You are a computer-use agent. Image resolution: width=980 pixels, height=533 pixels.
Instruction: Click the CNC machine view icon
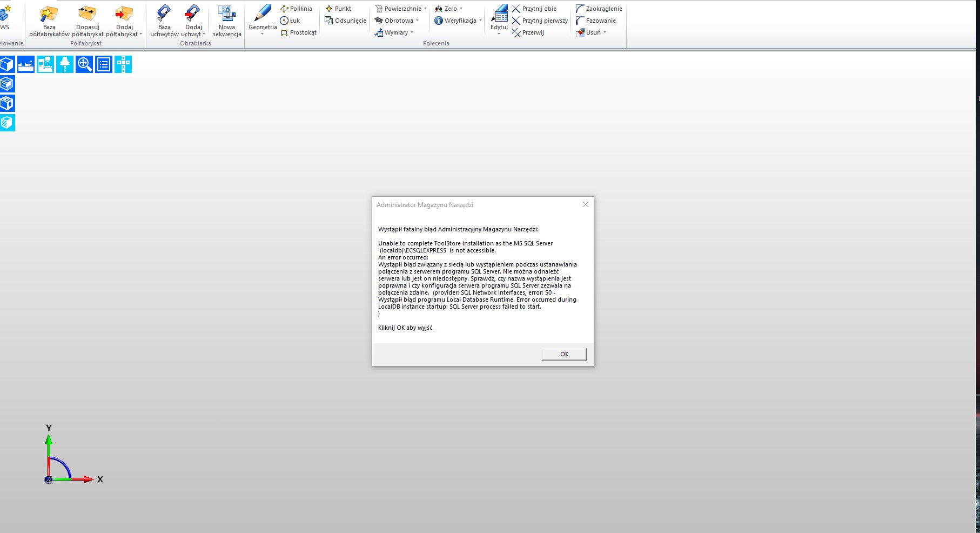(x=45, y=64)
